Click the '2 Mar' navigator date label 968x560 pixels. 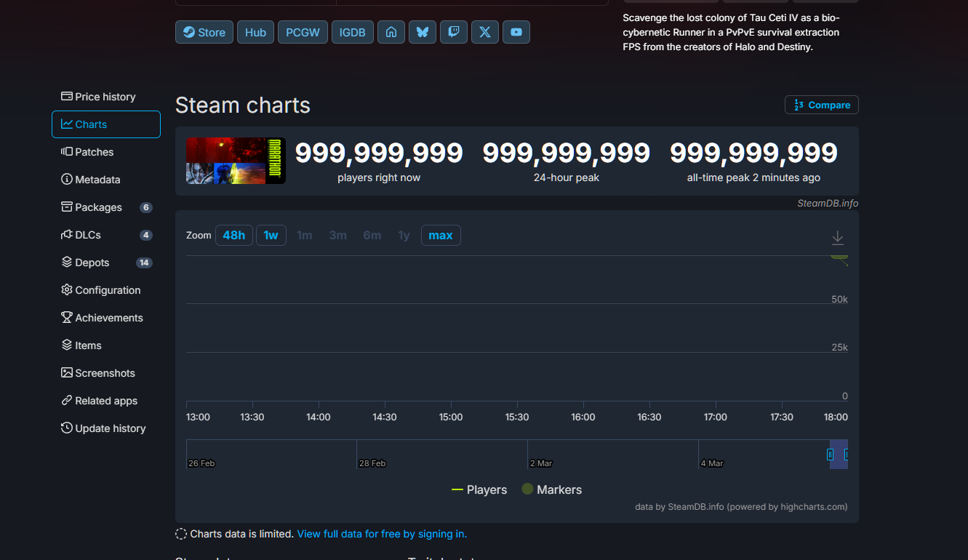coord(541,463)
